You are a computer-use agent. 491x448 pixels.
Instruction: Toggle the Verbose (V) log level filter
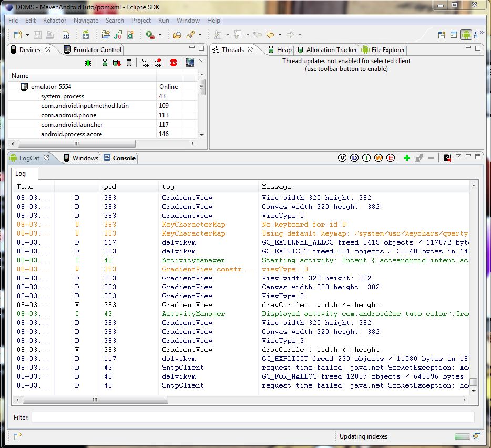click(x=342, y=158)
